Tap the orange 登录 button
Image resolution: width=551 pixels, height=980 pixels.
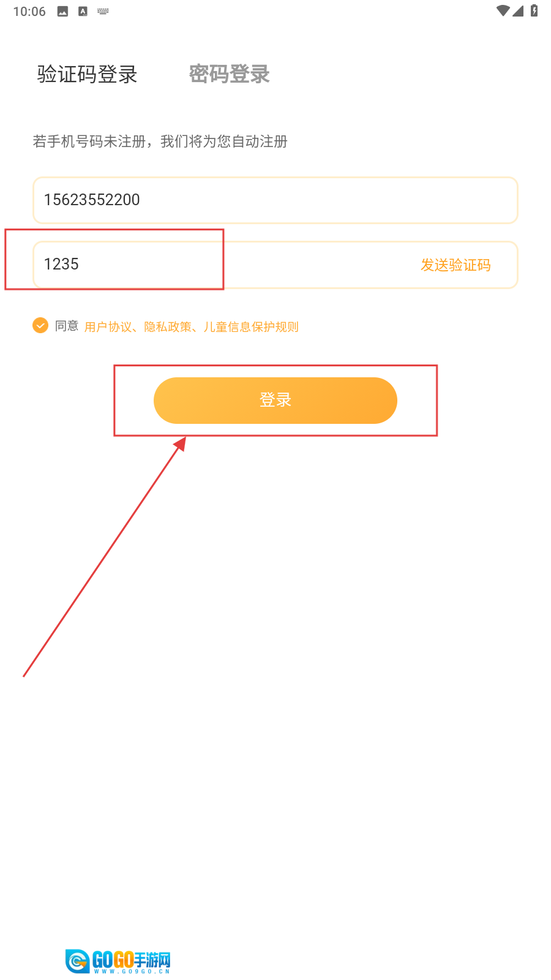[x=275, y=401]
